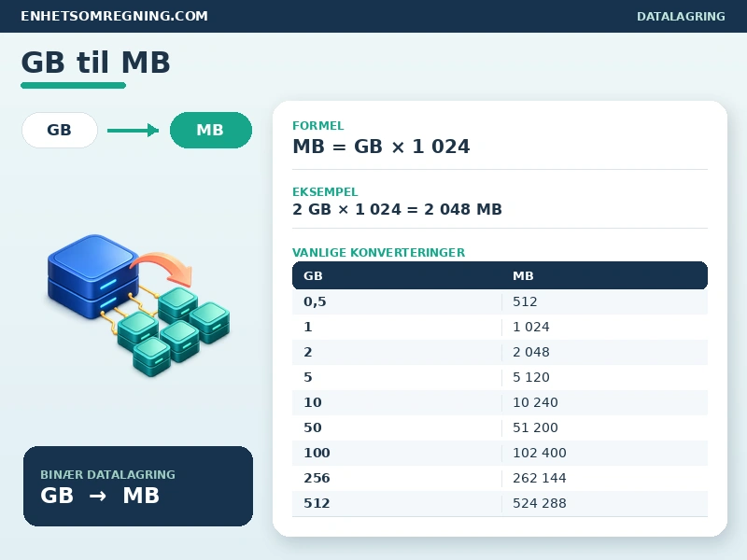
Task: Select the '100' GB table cell
Action: point(317,453)
